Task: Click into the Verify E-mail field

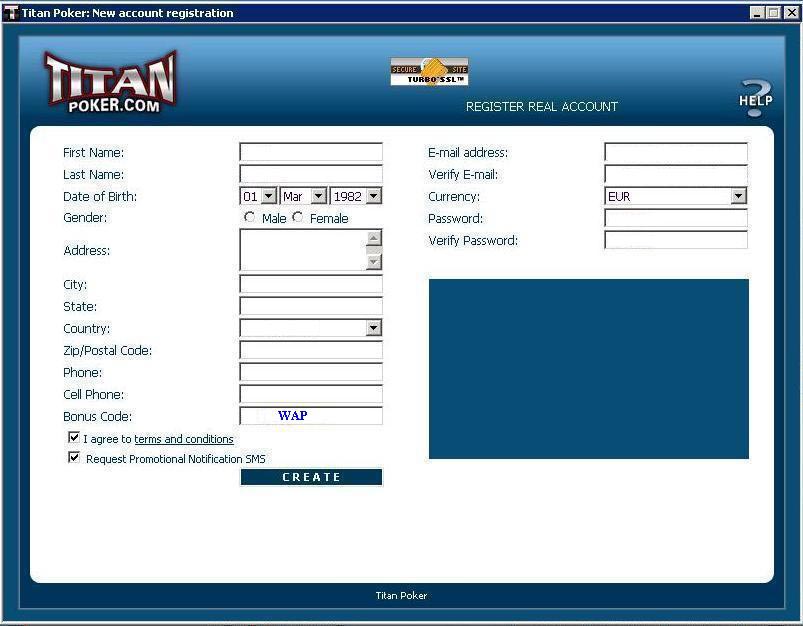Action: 675,174
